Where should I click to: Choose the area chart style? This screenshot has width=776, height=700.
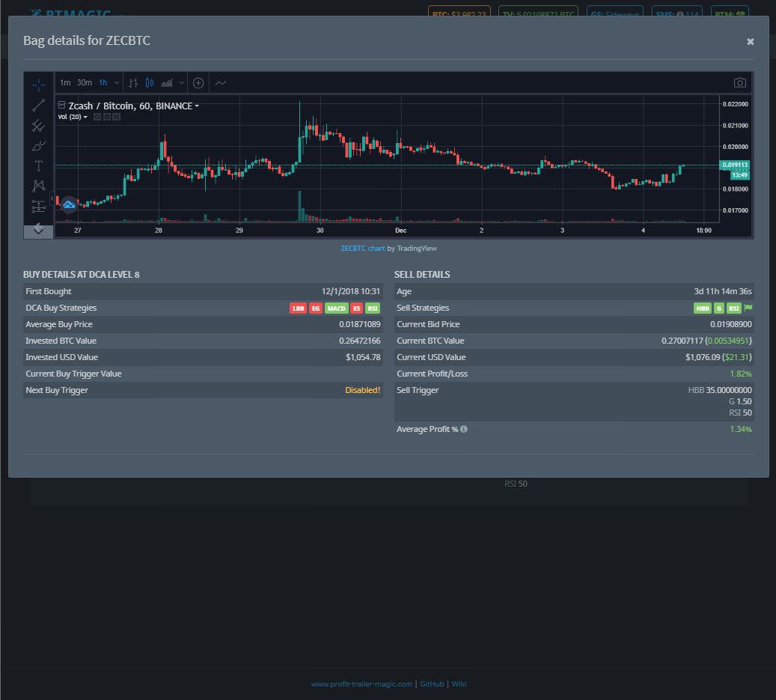(x=167, y=82)
